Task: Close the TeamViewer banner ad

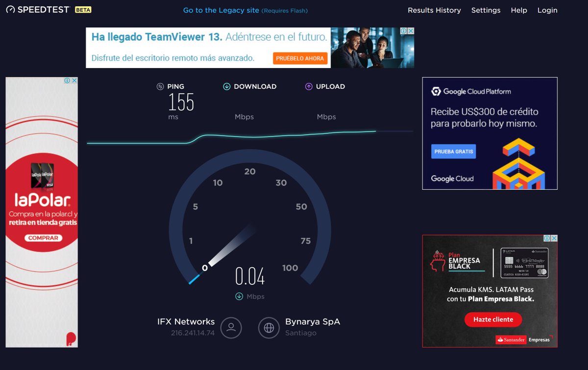Action: (411, 31)
